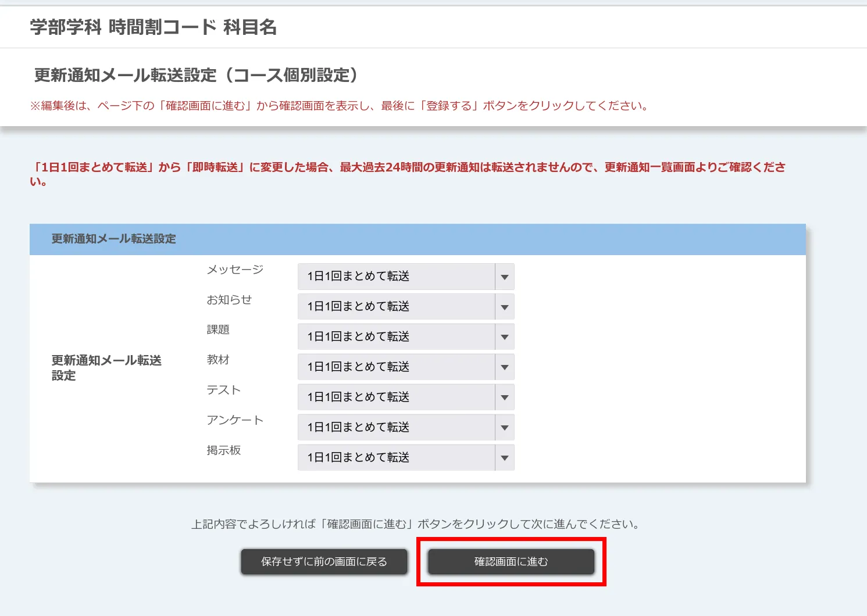
Task: Click the 更新通知メール転送設定 section header
Action: [x=113, y=239]
